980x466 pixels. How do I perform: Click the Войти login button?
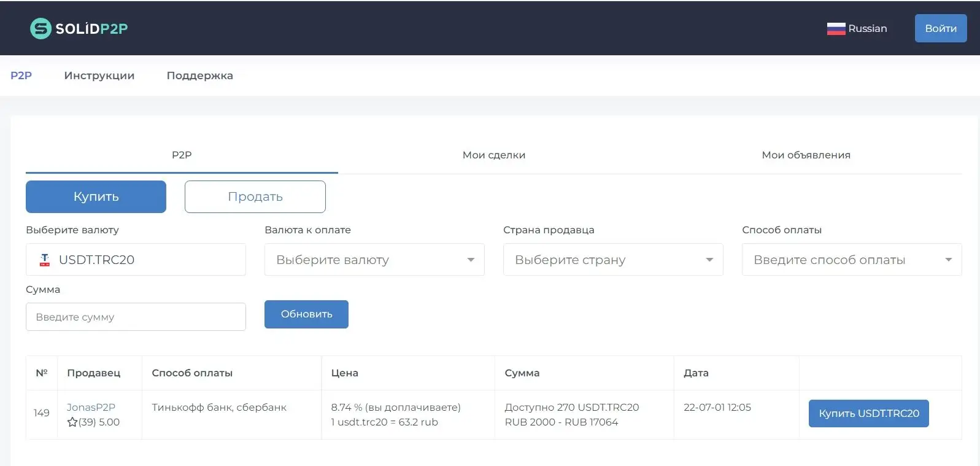tap(941, 28)
